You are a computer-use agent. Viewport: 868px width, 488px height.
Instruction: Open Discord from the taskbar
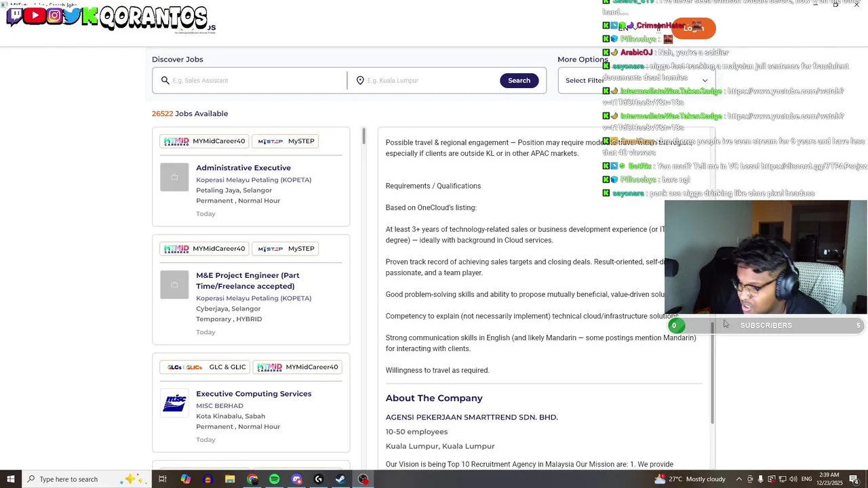pos(296,479)
